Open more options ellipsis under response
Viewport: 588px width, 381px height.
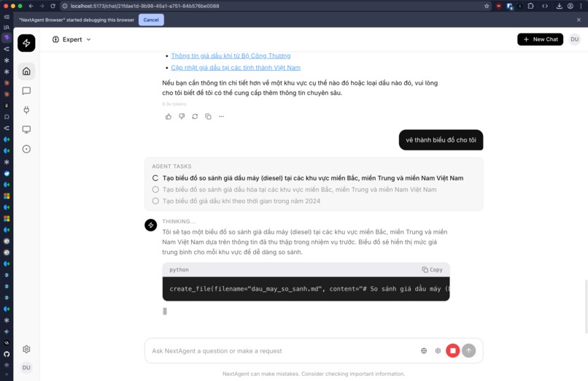point(221,117)
